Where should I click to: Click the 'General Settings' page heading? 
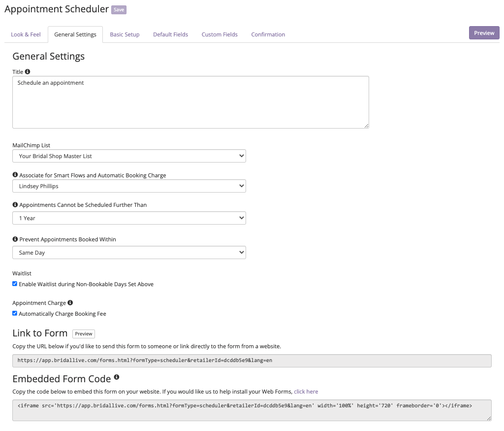pyautogui.click(x=49, y=56)
